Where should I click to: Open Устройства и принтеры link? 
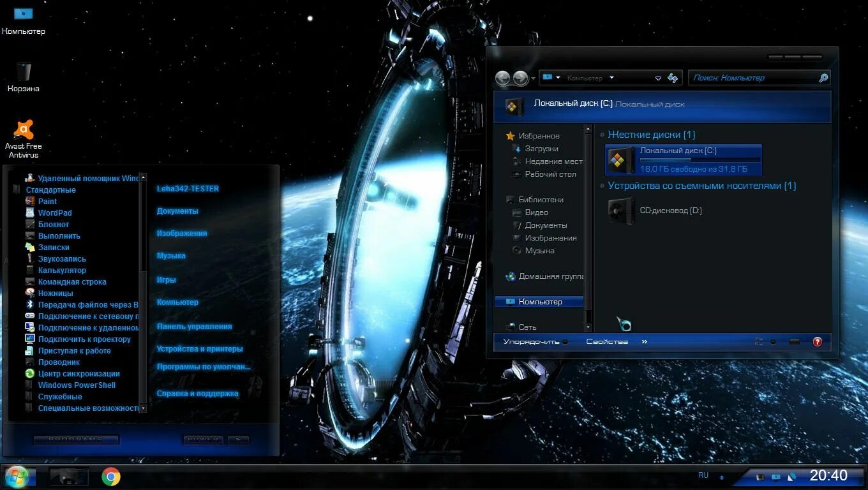point(200,349)
